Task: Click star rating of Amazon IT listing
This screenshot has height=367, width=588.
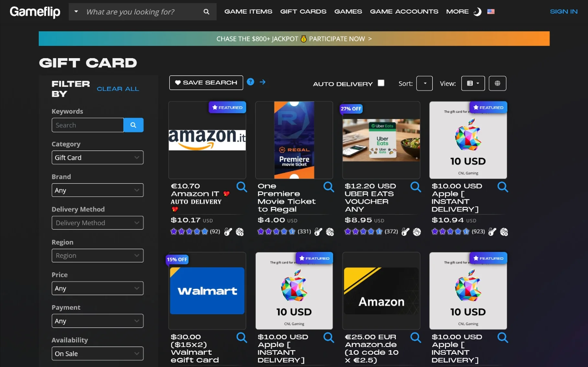Action: tap(189, 231)
